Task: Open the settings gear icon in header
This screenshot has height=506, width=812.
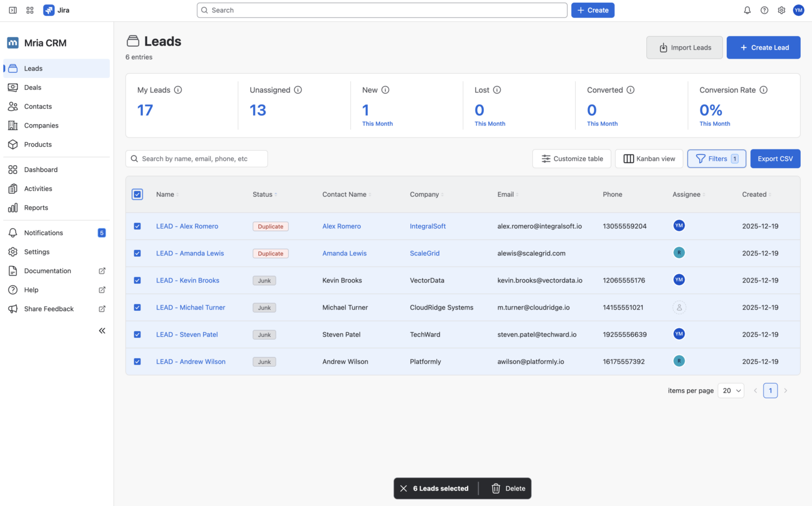Action: [x=782, y=10]
